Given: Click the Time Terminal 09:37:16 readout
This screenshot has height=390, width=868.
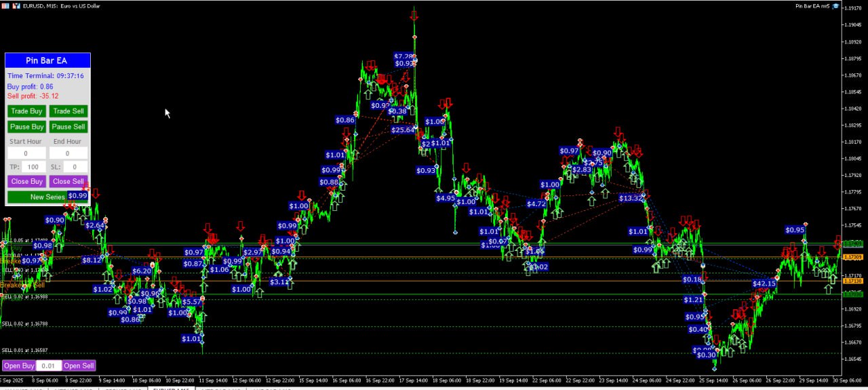Looking at the screenshot, I should pyautogui.click(x=45, y=76).
